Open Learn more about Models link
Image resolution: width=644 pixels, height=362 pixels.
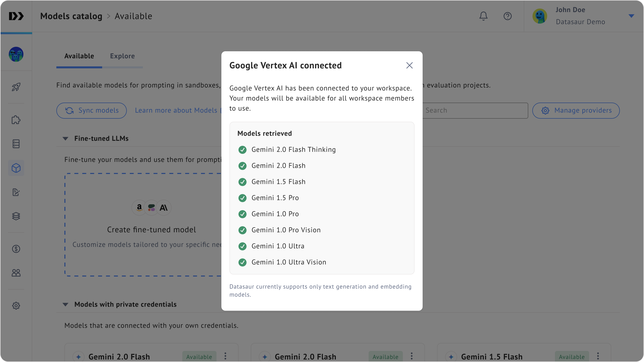(176, 110)
